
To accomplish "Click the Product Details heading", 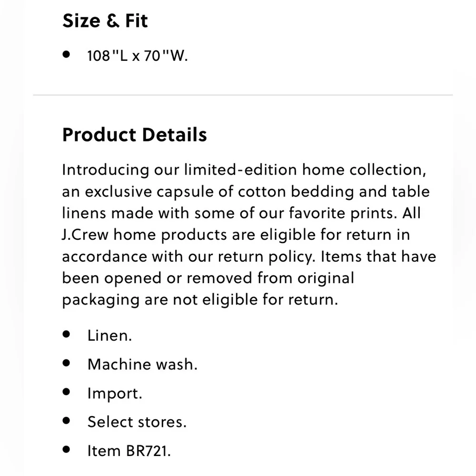I will 134,135.
